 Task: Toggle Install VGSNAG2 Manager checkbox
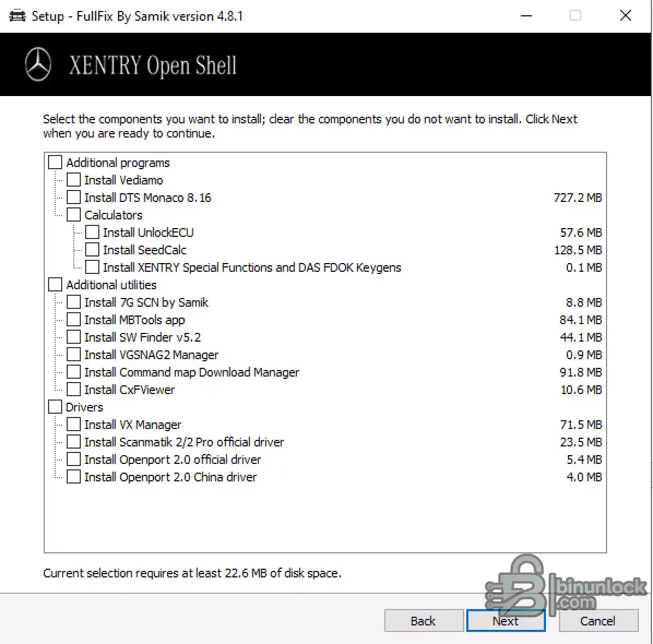[x=74, y=355]
